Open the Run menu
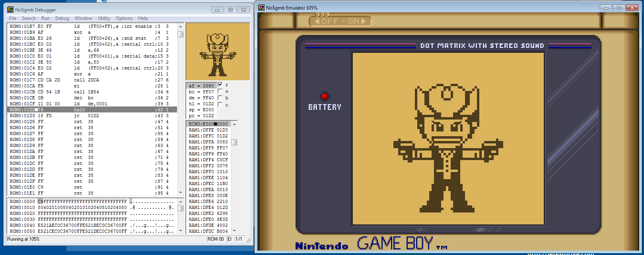 [45, 18]
